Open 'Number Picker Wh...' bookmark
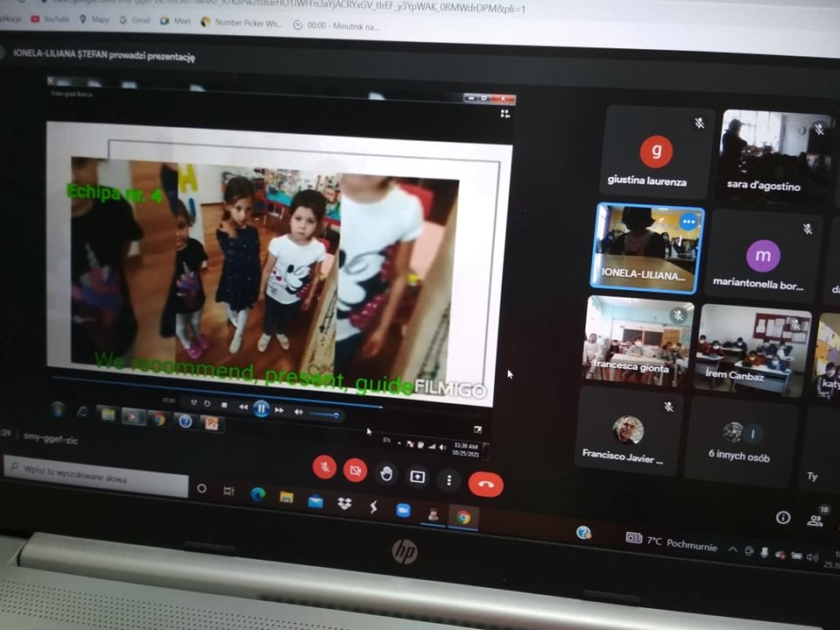Viewport: 840px width, 630px height. [x=241, y=23]
